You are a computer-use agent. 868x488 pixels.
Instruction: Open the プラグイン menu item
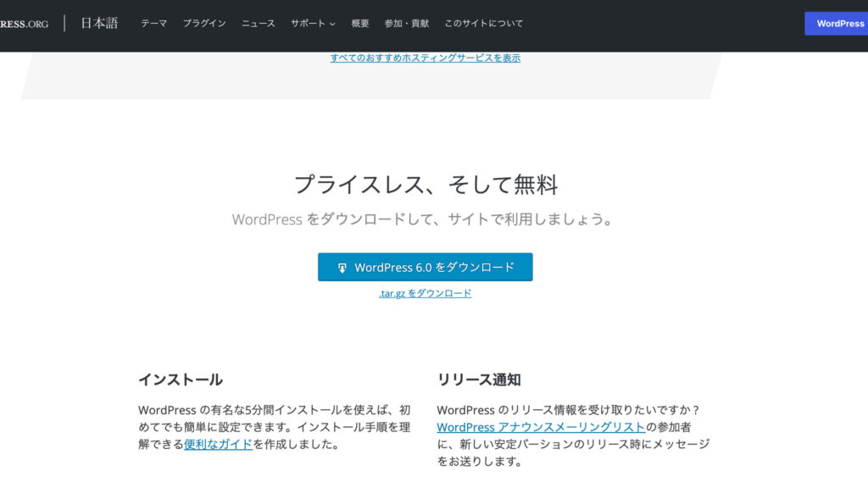(204, 24)
